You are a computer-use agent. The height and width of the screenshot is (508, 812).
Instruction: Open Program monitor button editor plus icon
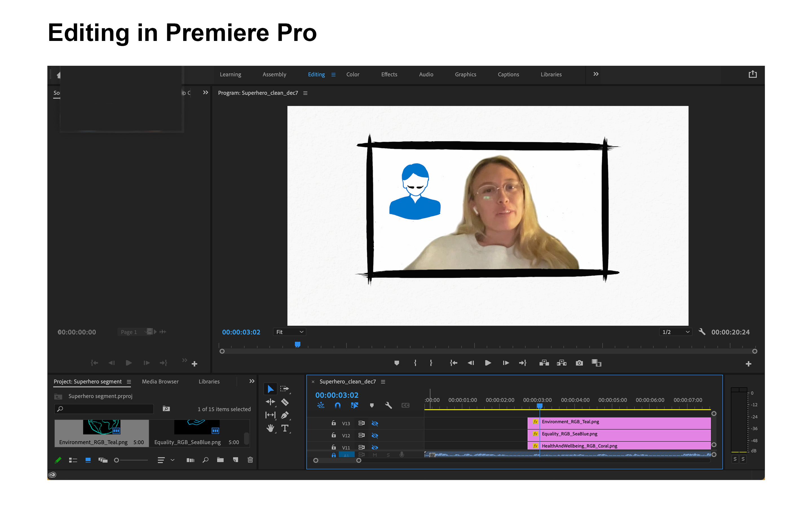pos(748,364)
